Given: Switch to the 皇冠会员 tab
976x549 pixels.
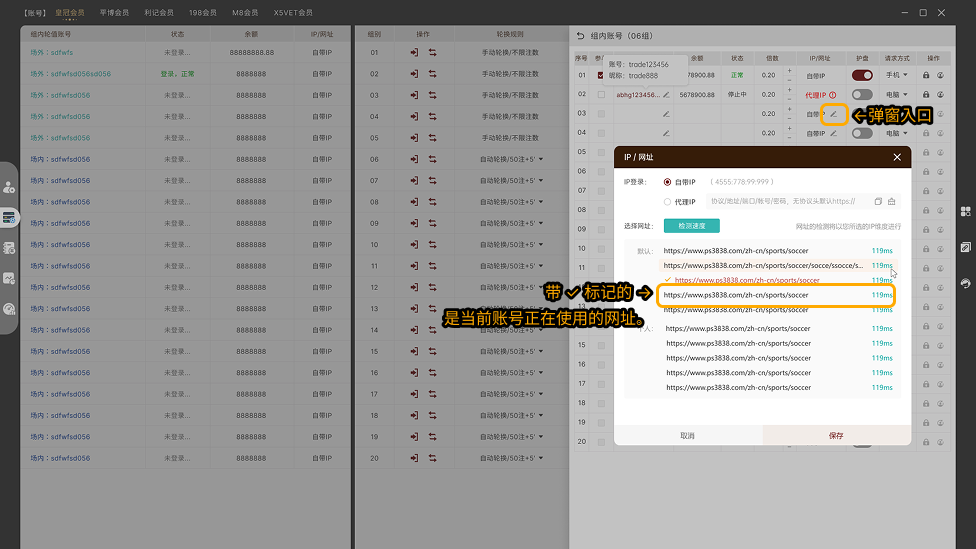Looking at the screenshot, I should pyautogui.click(x=70, y=12).
